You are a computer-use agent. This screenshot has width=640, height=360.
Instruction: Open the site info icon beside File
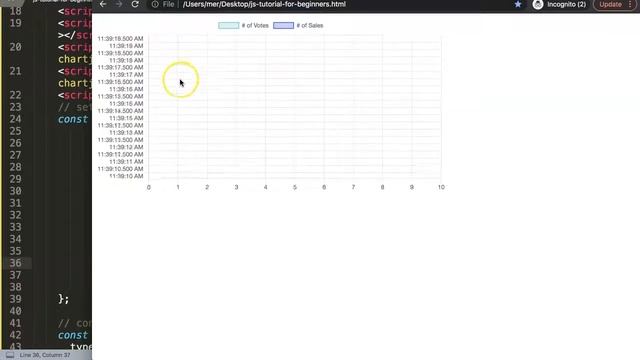coord(155,4)
